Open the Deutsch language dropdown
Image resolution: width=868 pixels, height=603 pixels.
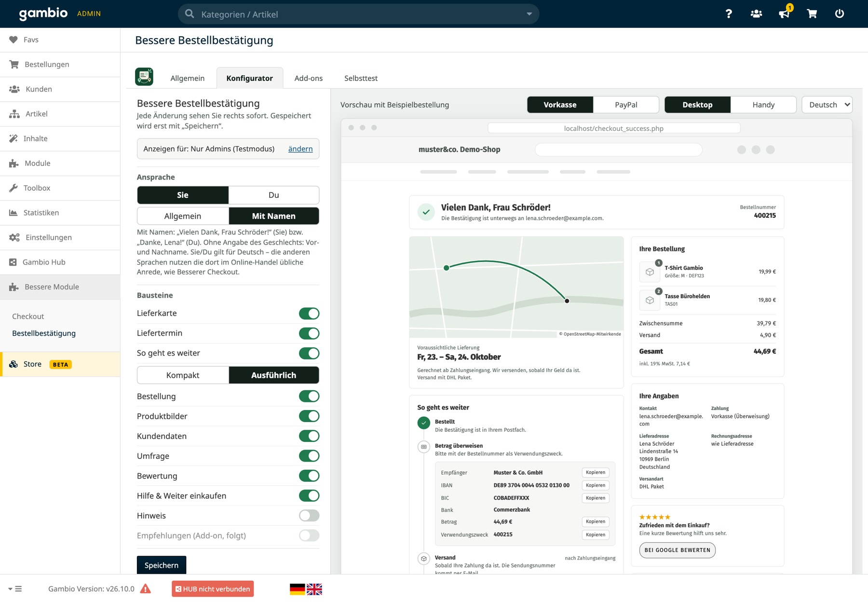pos(827,105)
